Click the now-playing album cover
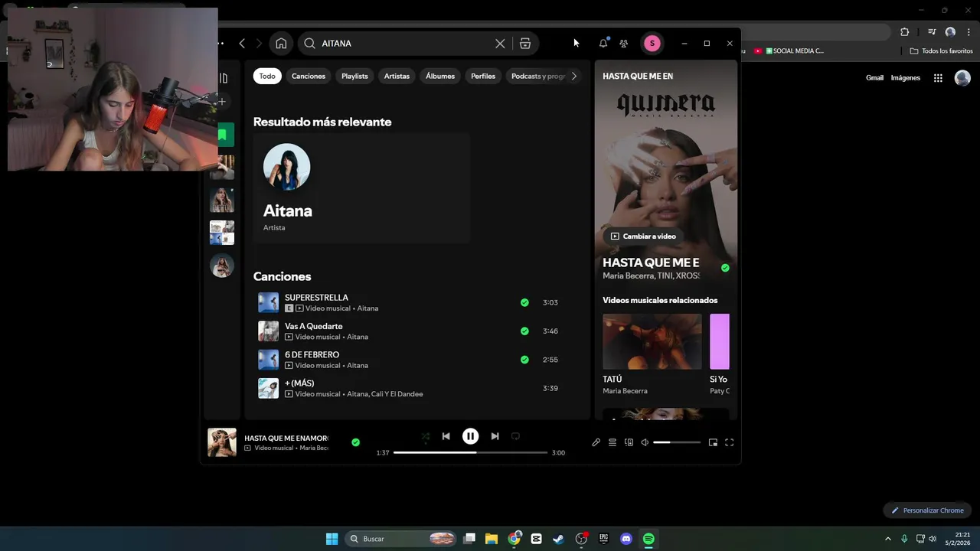The height and width of the screenshot is (551, 980). [222, 442]
